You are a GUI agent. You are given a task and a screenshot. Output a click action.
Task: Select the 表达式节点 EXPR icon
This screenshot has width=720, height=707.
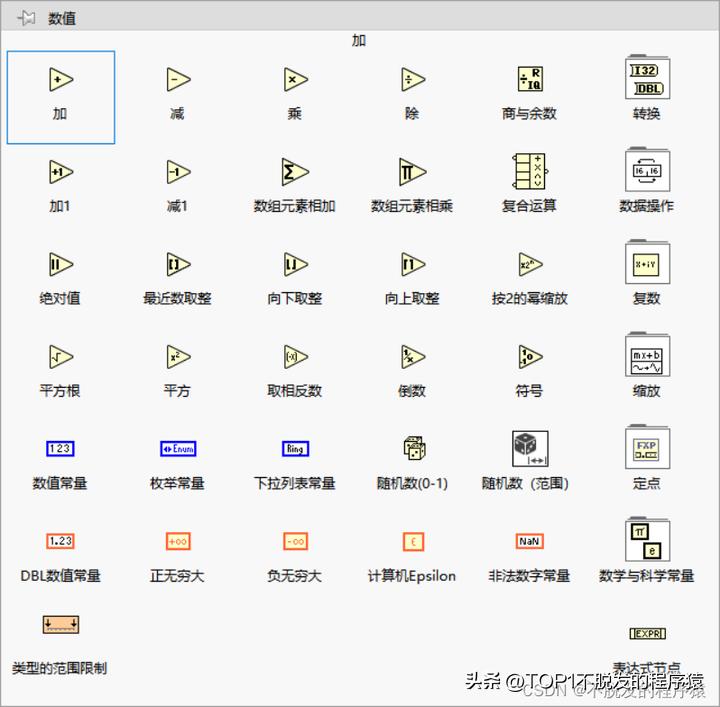(x=647, y=634)
